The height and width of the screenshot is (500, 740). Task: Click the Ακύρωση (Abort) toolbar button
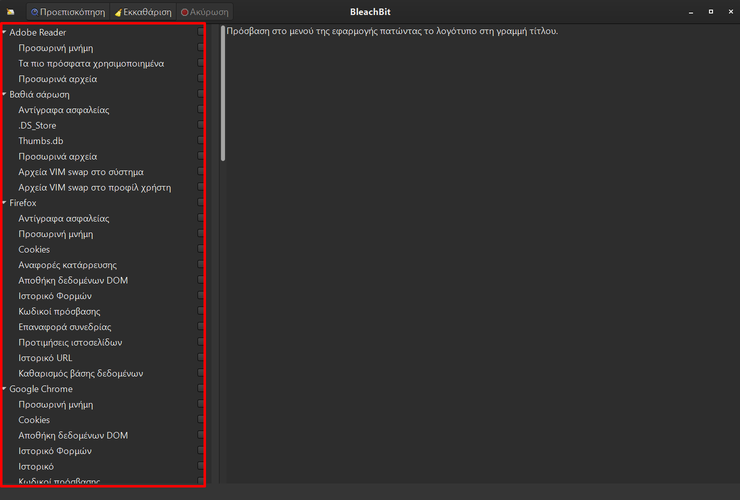(205, 12)
